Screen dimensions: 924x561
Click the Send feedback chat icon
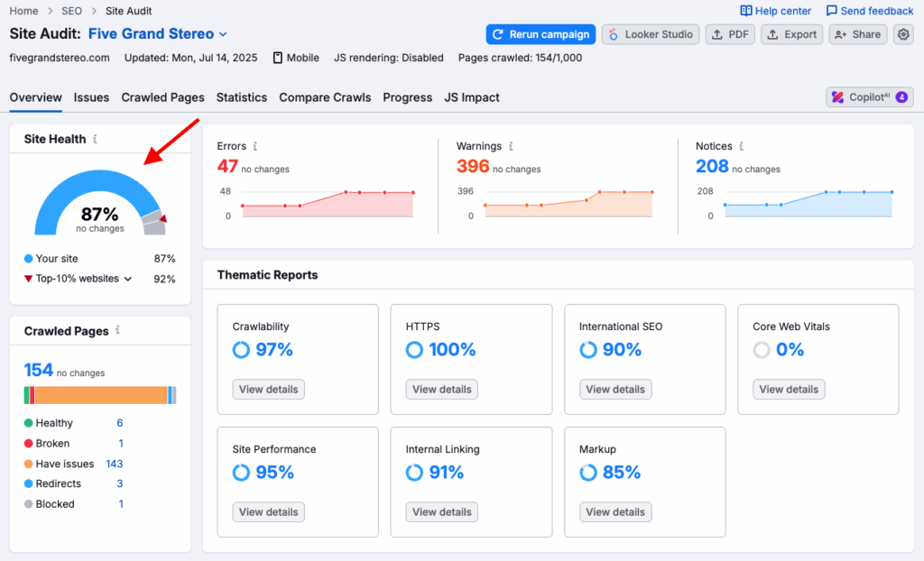coord(831,11)
